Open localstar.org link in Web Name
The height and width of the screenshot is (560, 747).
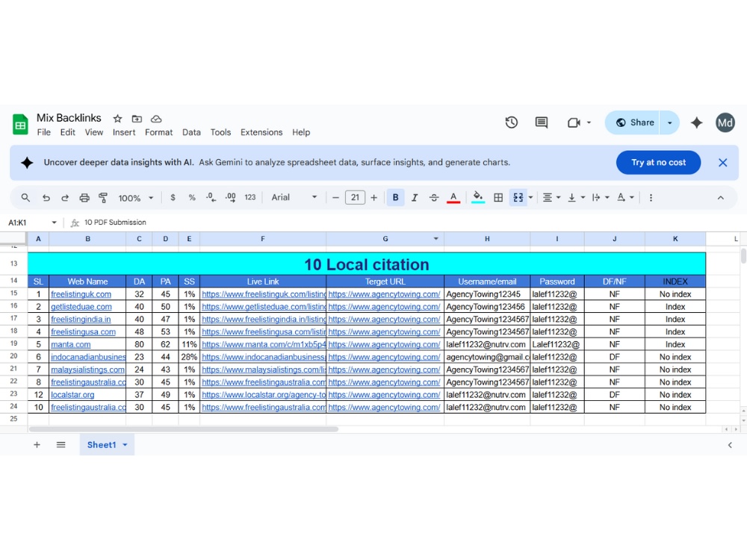pos(72,395)
